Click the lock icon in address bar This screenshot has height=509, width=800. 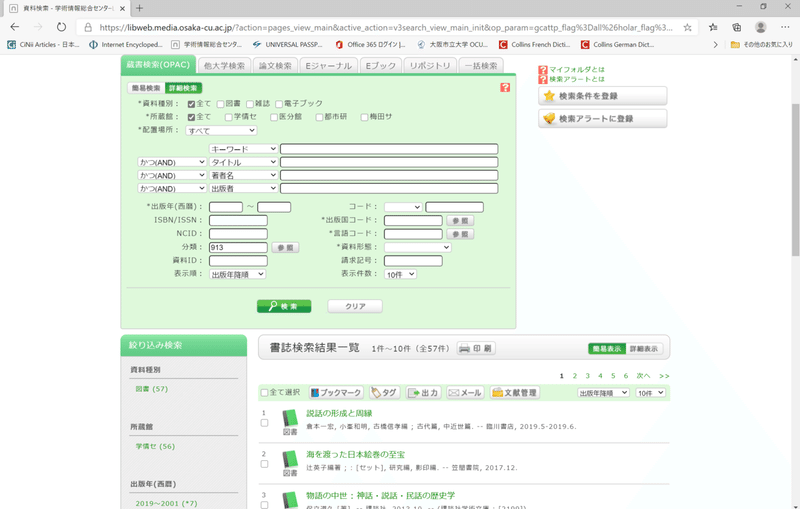(x=88, y=28)
